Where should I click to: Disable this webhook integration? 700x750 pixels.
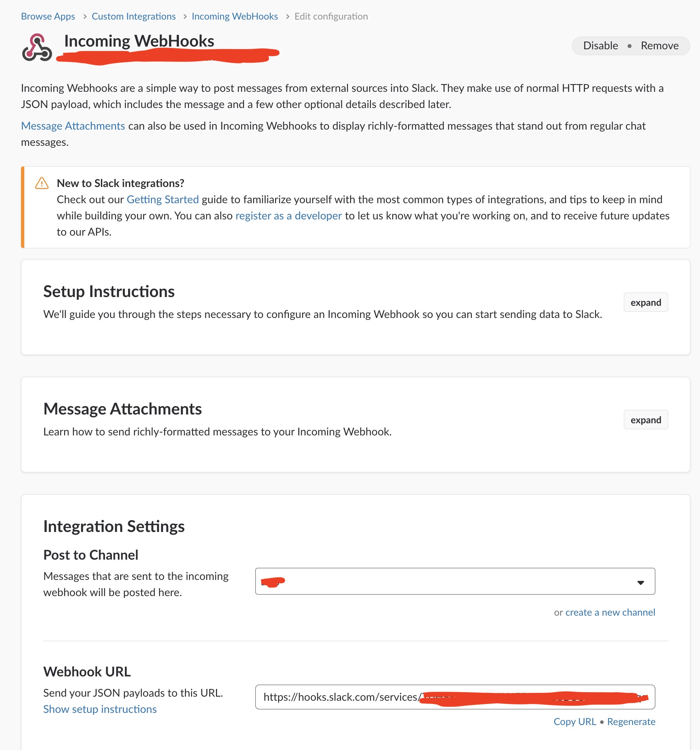(x=600, y=46)
